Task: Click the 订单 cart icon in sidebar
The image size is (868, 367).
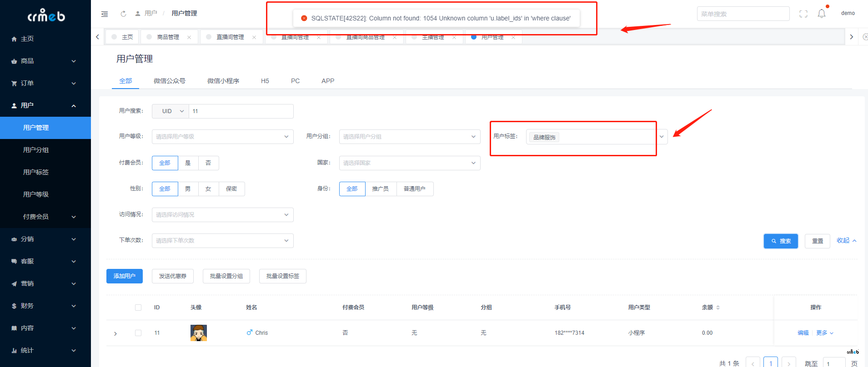Action: (x=14, y=84)
